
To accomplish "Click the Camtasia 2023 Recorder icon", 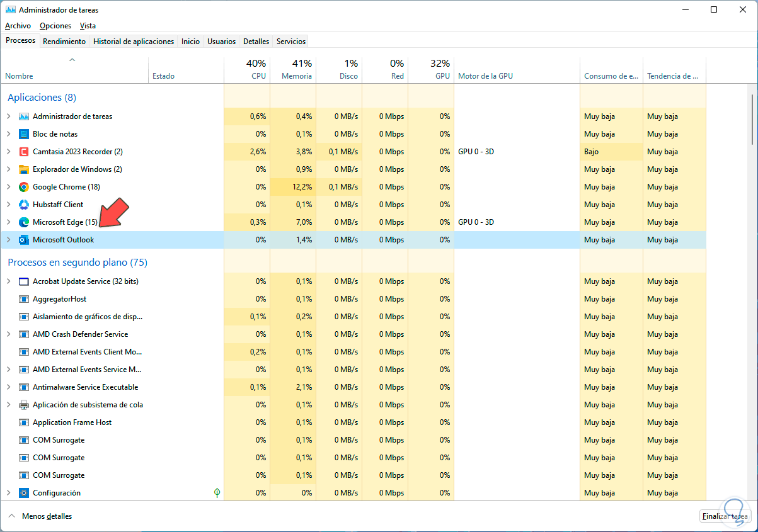I will [x=24, y=152].
